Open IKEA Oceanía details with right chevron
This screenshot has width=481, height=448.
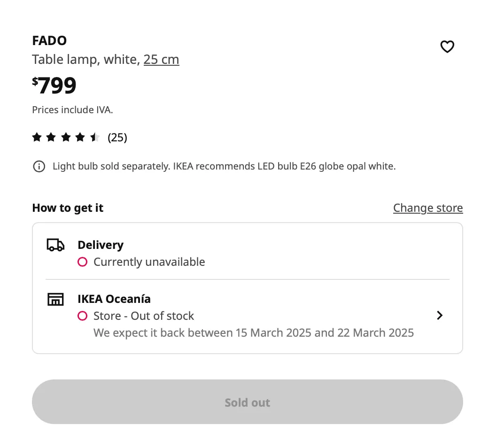440,315
